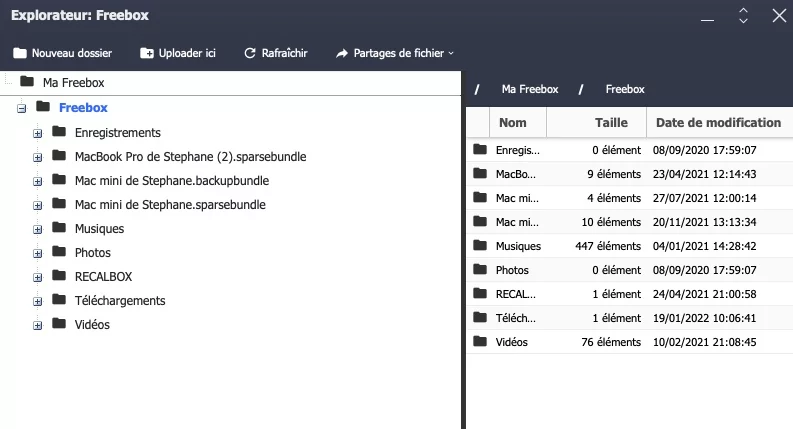Screen dimensions: 793x429
Task: Click the Rafraîchir refresh arrow icon
Action: pos(250,53)
